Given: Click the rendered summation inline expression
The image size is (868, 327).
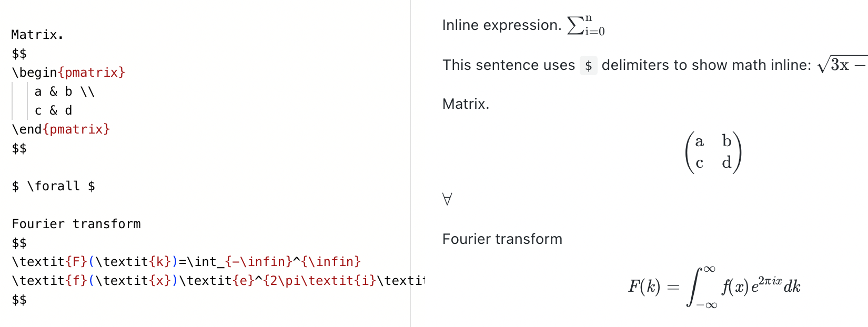Looking at the screenshot, I should pyautogui.click(x=586, y=25).
